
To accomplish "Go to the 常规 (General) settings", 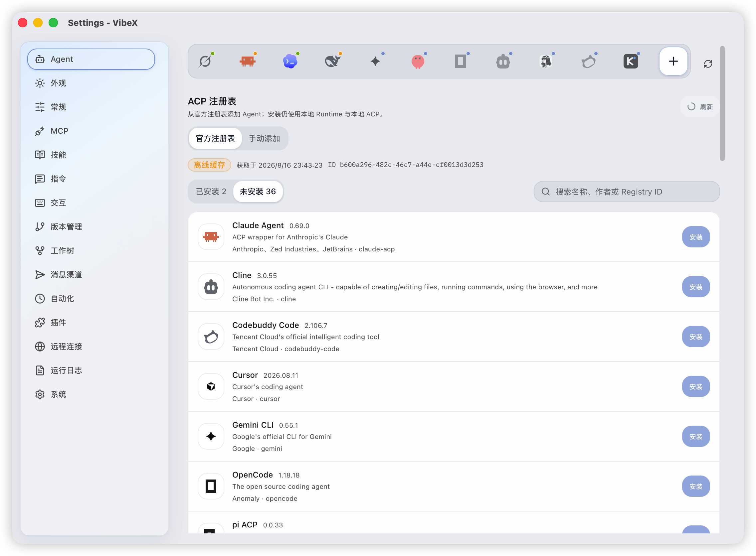I will (91, 107).
